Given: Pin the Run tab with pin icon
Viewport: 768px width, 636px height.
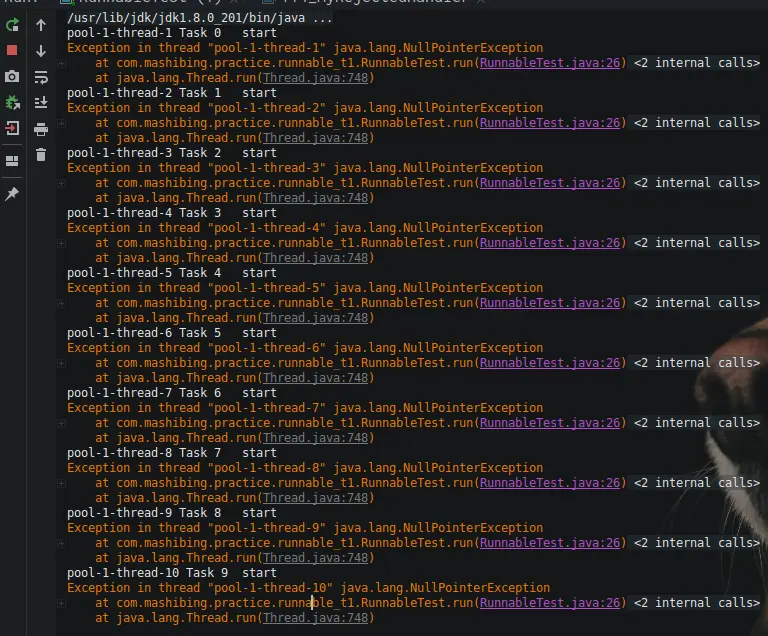Looking at the screenshot, I should coord(12,193).
